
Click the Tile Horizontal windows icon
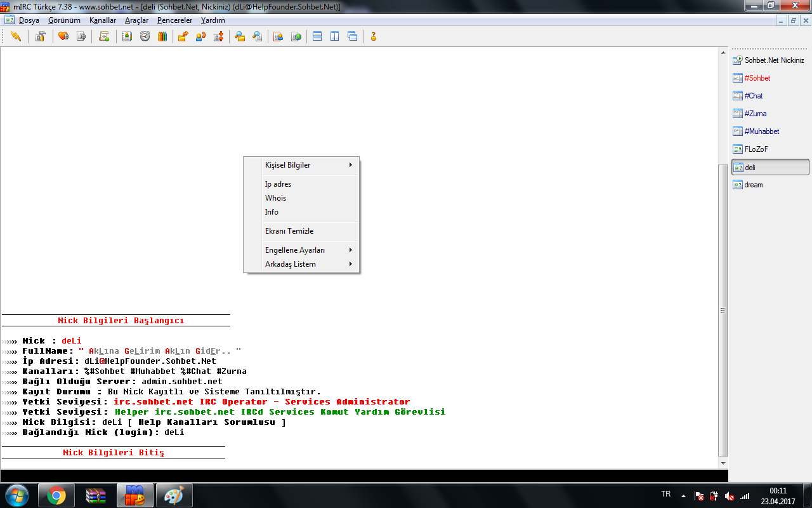click(x=317, y=36)
